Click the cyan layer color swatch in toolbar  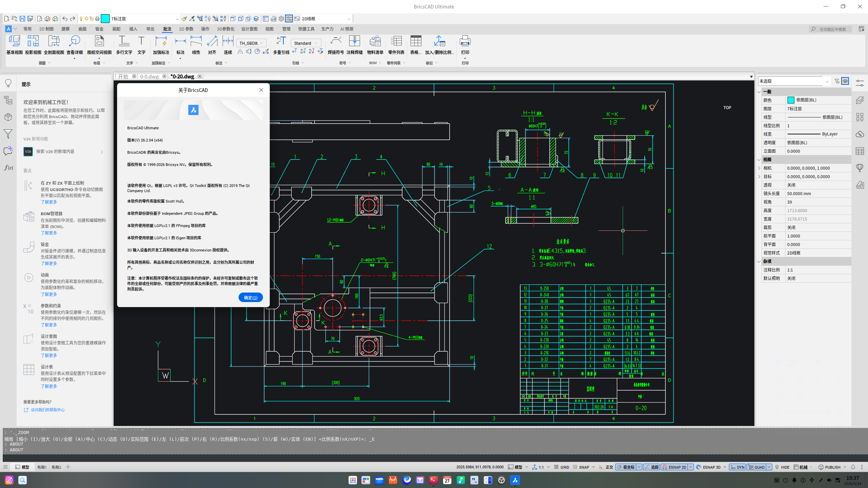pos(105,19)
